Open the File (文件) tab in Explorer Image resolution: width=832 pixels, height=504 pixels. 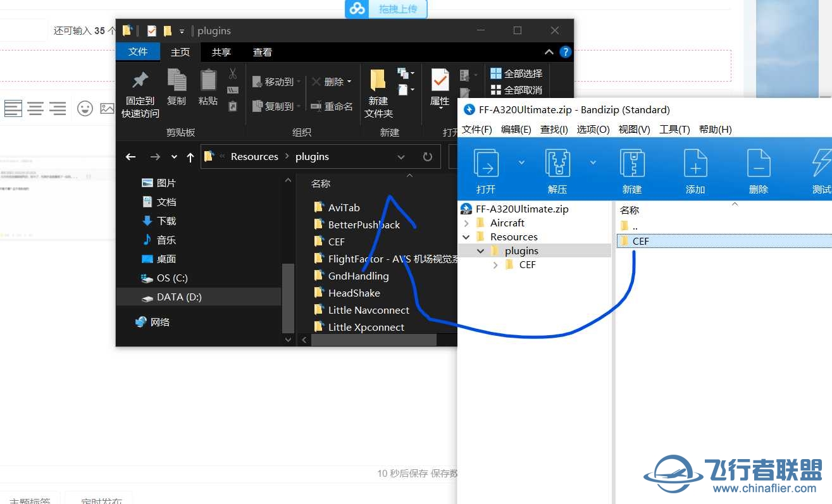pos(138,52)
